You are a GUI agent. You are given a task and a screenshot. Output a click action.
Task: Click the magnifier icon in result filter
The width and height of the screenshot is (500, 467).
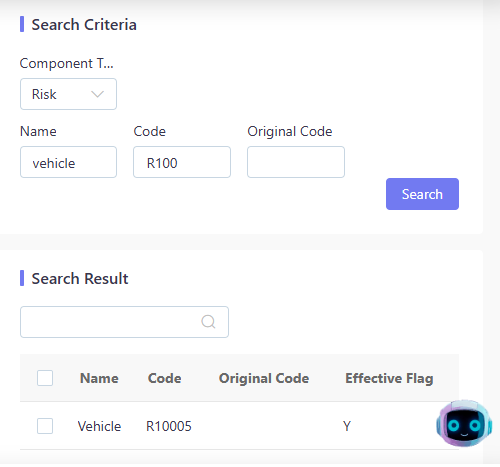click(x=208, y=322)
